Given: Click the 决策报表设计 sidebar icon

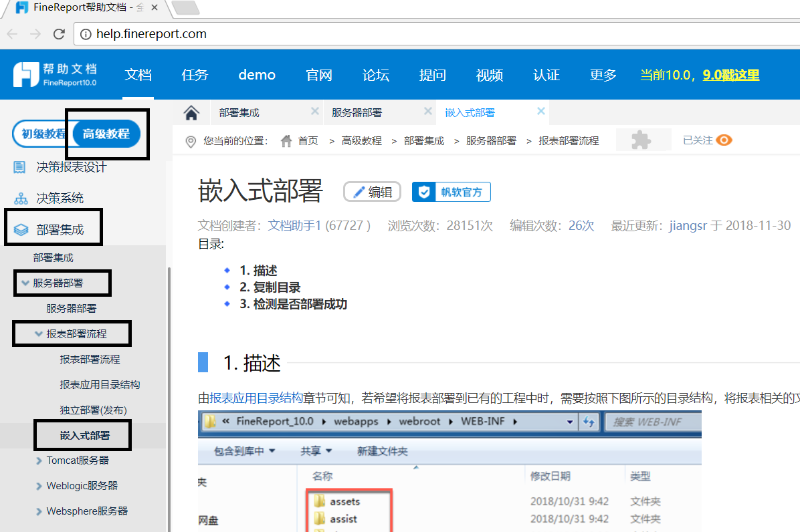Looking at the screenshot, I should 19,167.
